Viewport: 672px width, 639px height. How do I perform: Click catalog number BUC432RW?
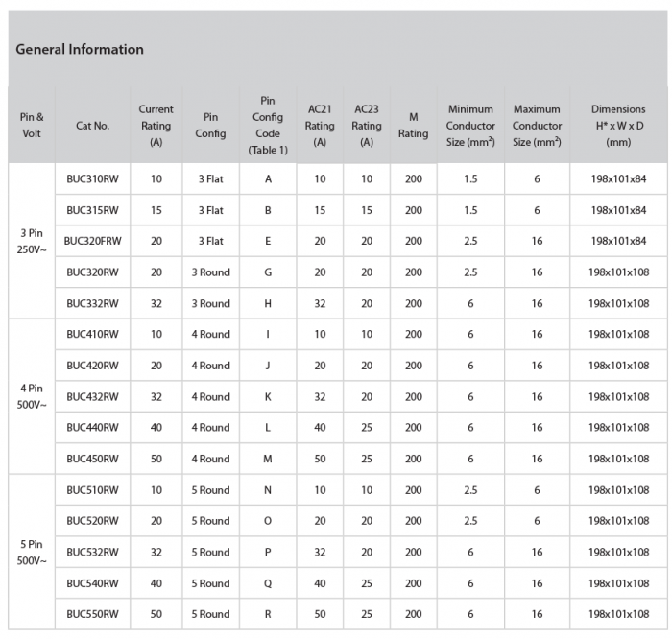tap(93, 396)
